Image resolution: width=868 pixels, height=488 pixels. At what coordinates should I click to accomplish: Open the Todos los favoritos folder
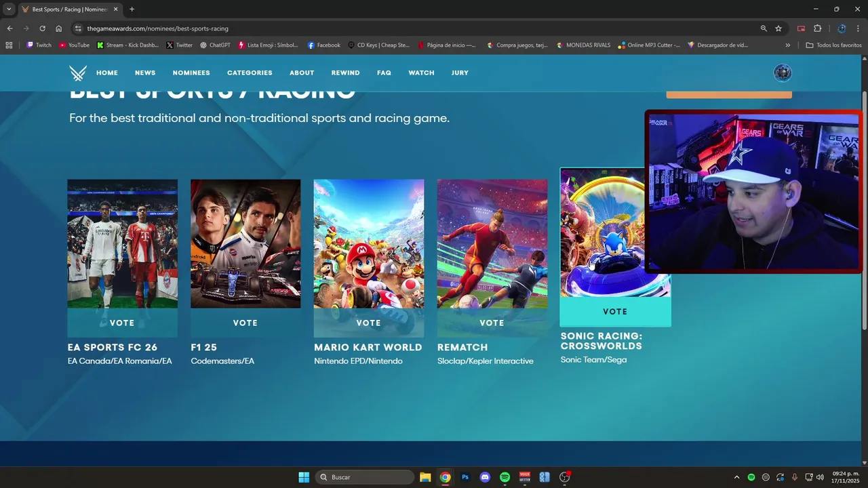click(833, 45)
